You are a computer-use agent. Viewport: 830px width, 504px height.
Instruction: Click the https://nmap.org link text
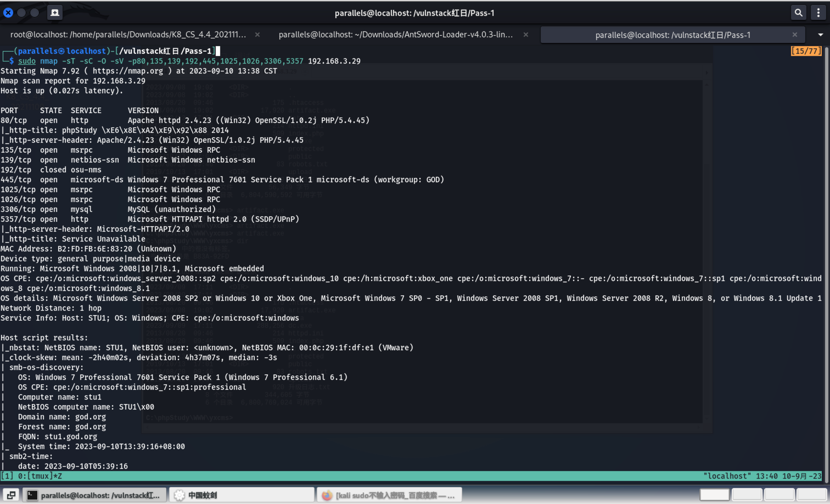click(128, 71)
